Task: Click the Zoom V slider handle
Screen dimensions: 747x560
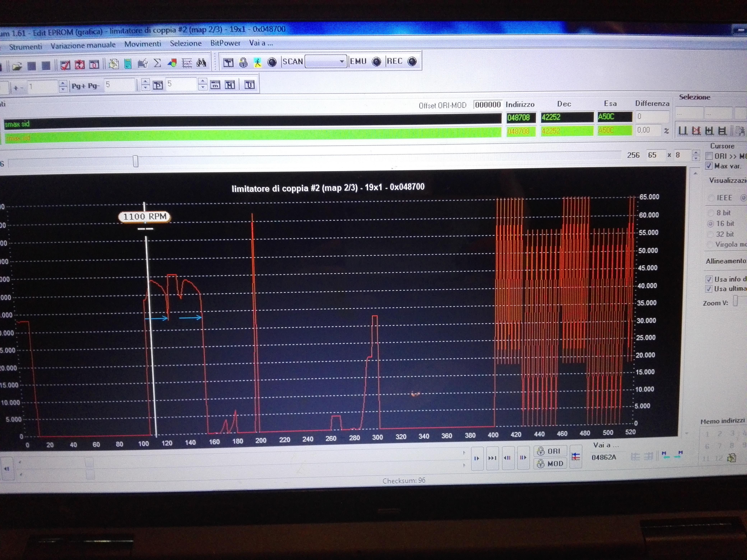Action: tap(735, 301)
